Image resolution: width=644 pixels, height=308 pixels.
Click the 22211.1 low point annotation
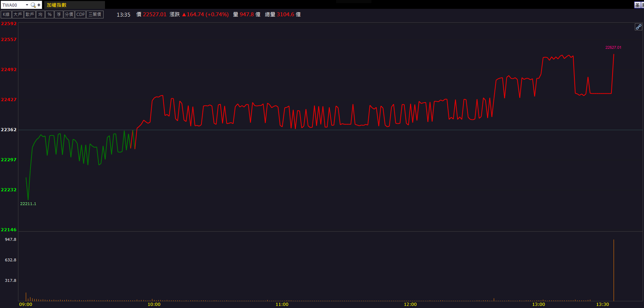click(28, 204)
